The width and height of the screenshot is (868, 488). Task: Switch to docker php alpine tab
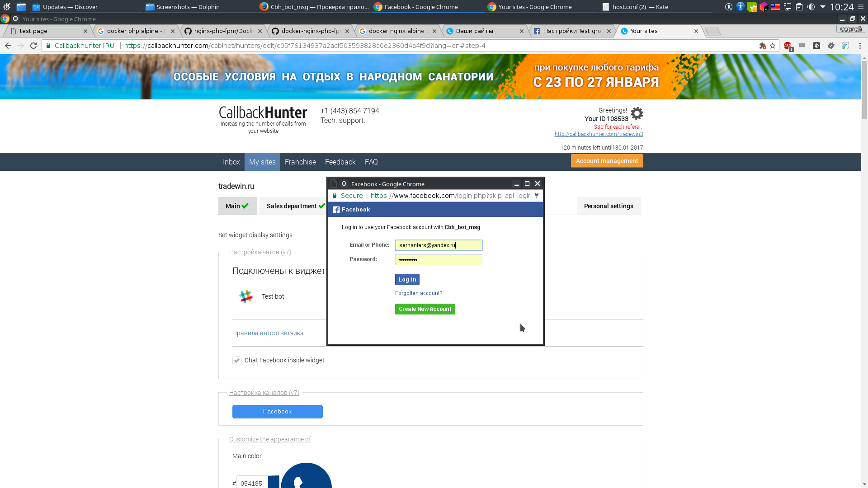[x=136, y=31]
